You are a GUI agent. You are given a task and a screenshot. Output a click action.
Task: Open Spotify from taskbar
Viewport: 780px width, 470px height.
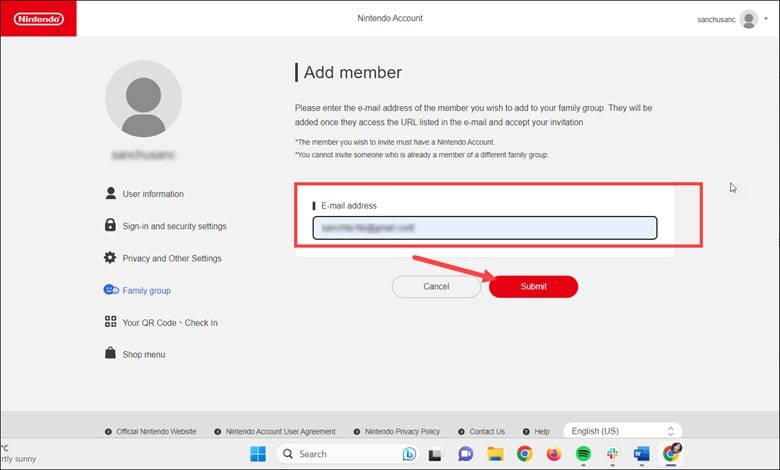[583, 454]
